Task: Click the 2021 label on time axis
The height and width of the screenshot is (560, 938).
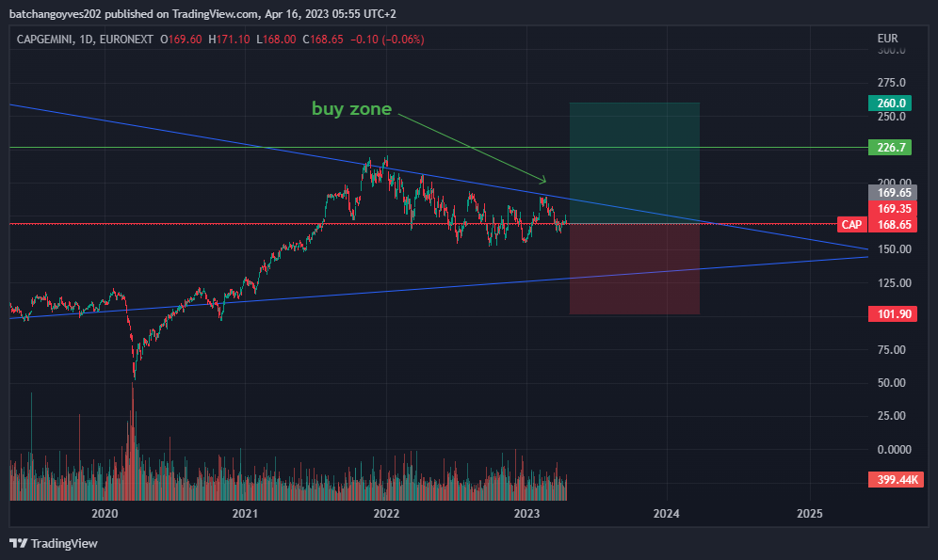Action: [245, 513]
